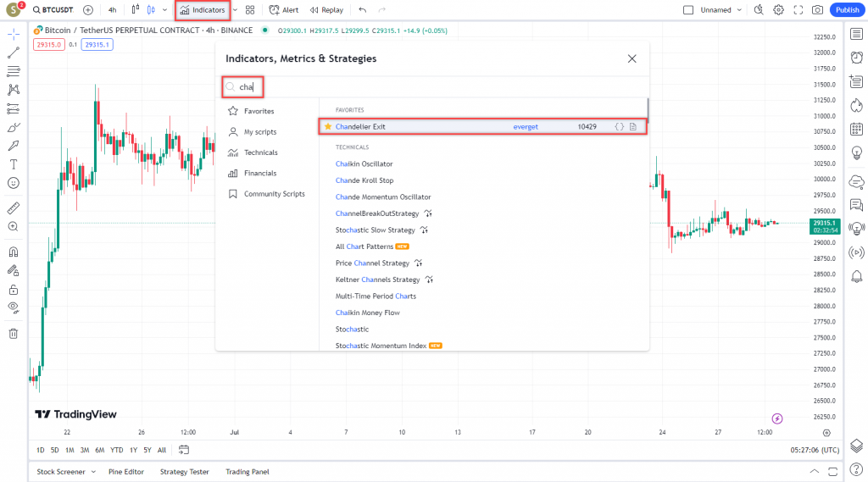The height and width of the screenshot is (482, 868).
Task: Add Chaikin Money Flow indicator
Action: click(368, 313)
